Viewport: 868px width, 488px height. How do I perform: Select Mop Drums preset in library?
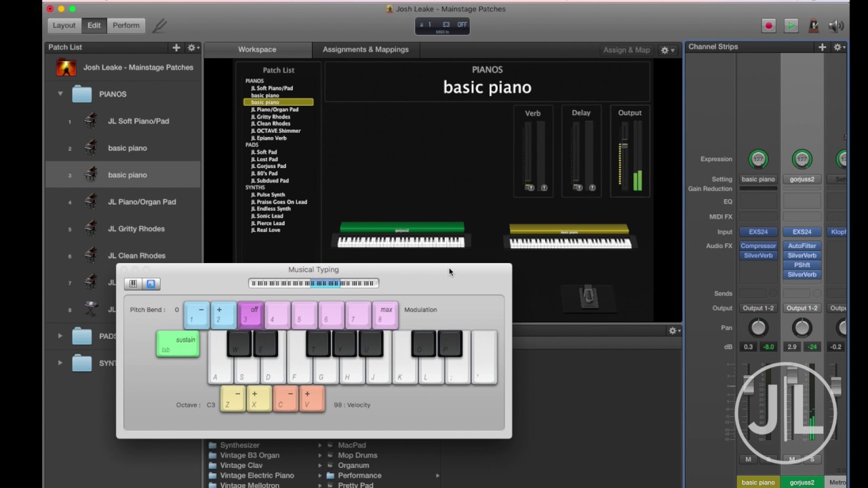[x=358, y=455]
